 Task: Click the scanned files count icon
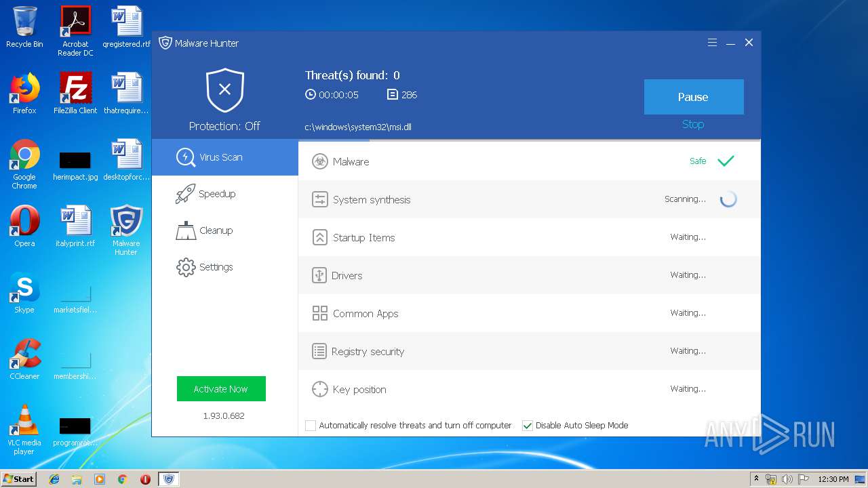[x=392, y=95]
